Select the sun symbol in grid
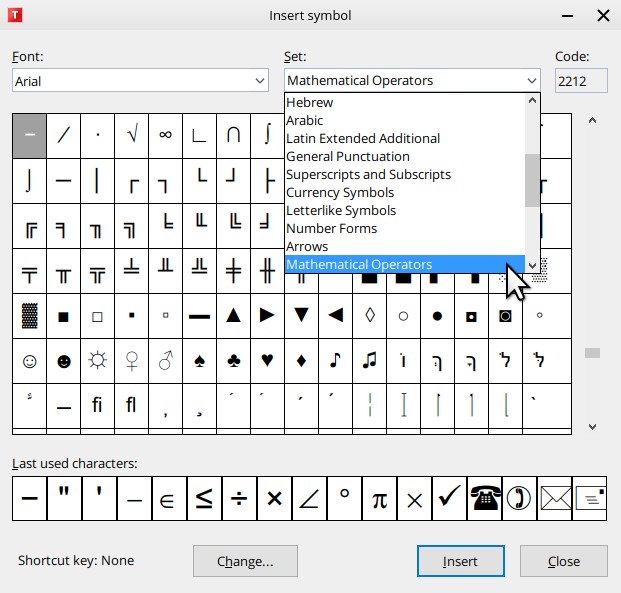 coord(97,361)
